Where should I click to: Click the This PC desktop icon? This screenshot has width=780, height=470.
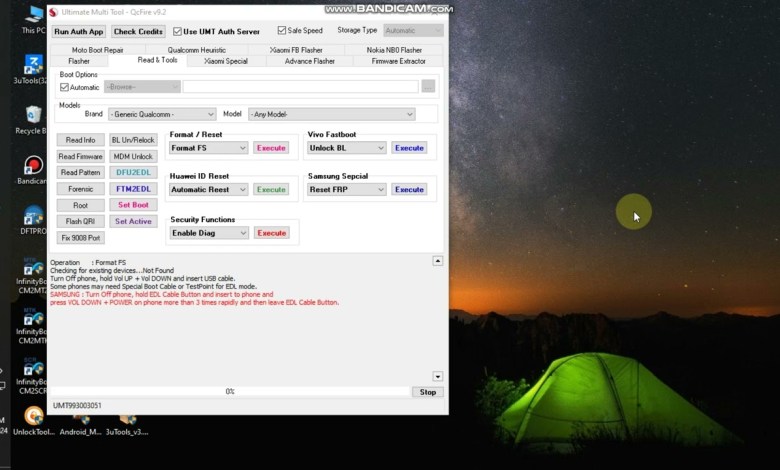coord(33,20)
